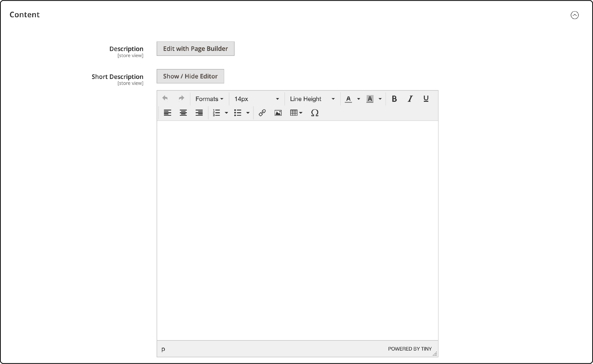This screenshot has height=364, width=593.
Task: Toggle italic formatting on text
Action: (410, 98)
